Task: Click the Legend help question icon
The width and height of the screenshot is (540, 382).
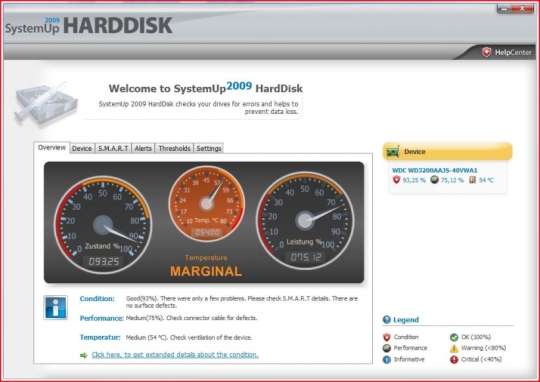Action: pos(387,320)
